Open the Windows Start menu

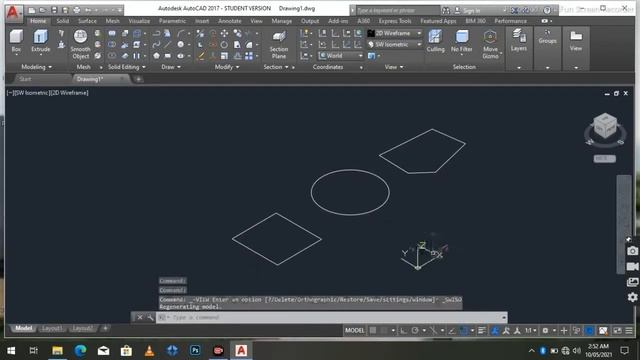pos(11,350)
